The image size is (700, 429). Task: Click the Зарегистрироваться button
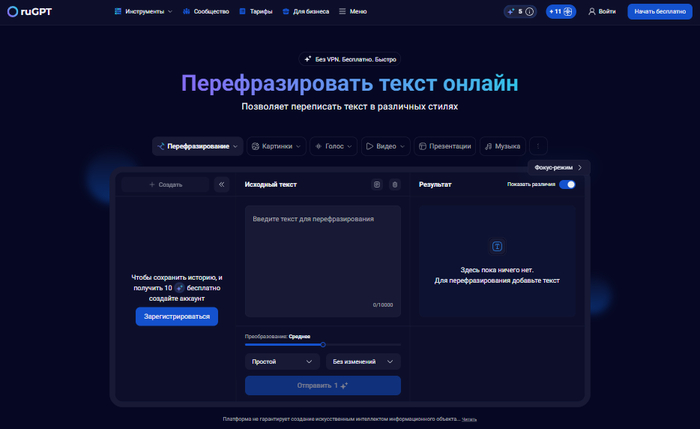coord(177,316)
